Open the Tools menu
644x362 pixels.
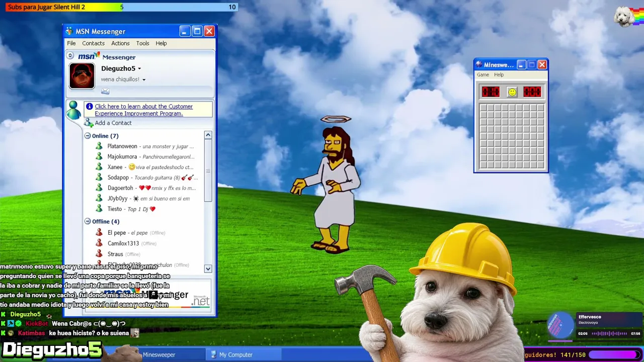(143, 43)
